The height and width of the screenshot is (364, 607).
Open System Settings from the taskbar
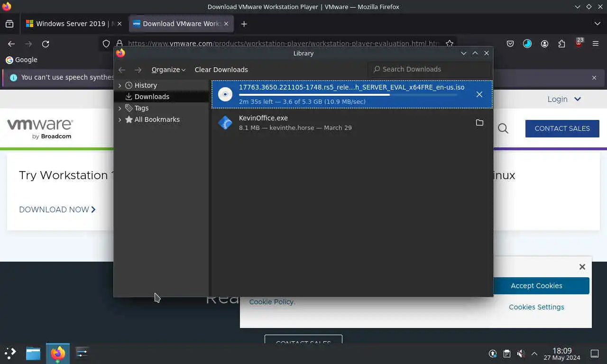tap(82, 353)
